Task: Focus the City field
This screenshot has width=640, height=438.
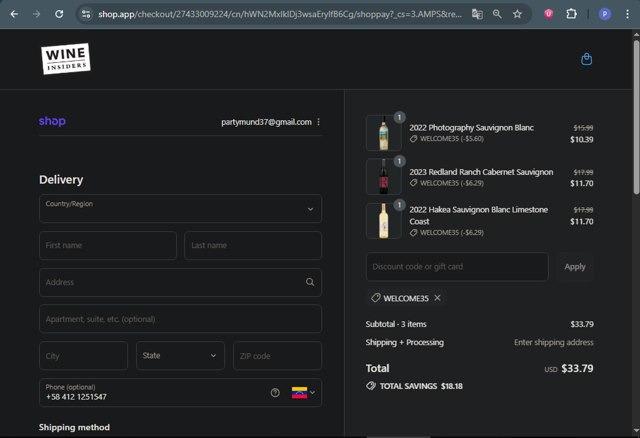Action: (x=83, y=356)
